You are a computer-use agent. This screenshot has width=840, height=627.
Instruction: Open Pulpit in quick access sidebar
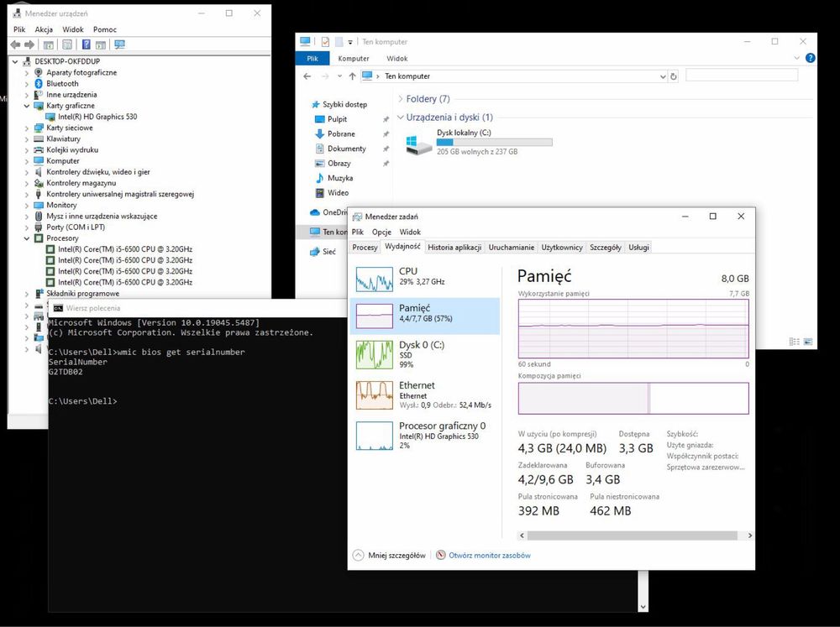click(x=338, y=119)
